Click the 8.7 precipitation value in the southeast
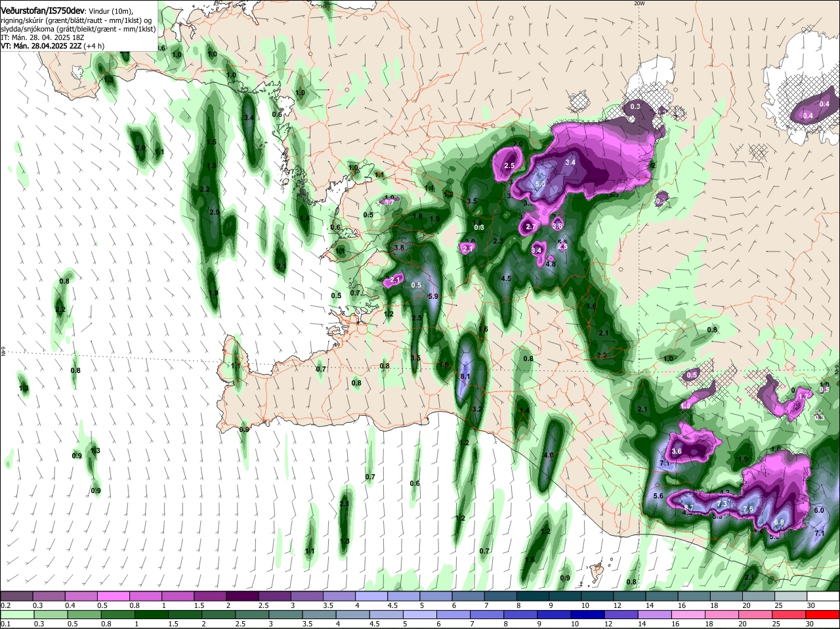This screenshot has height=629, width=840. click(x=688, y=508)
